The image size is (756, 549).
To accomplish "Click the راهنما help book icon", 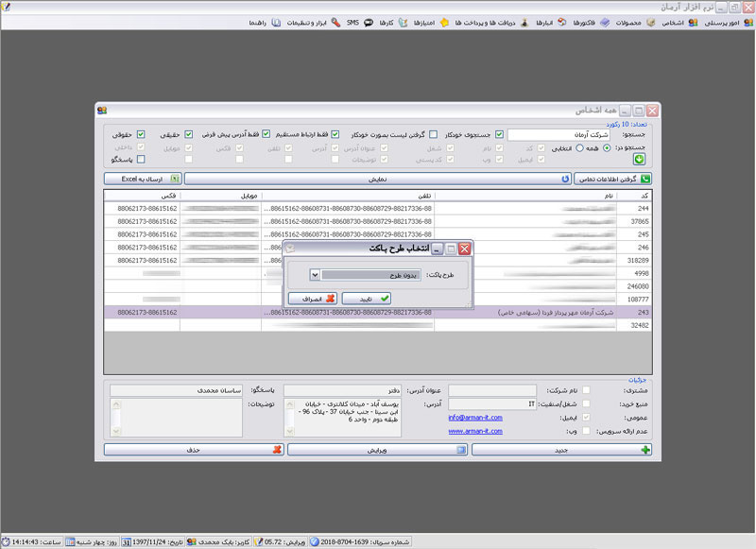I will [x=276, y=23].
